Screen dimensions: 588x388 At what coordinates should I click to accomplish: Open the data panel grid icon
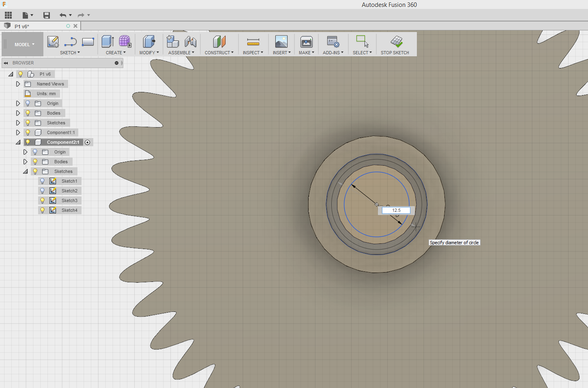coord(8,15)
